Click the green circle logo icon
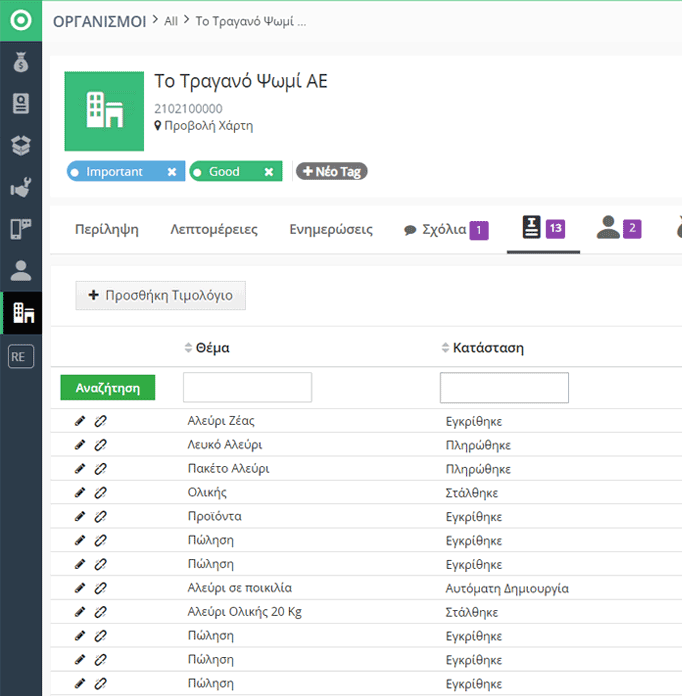The width and height of the screenshot is (682, 696). click(x=20, y=20)
